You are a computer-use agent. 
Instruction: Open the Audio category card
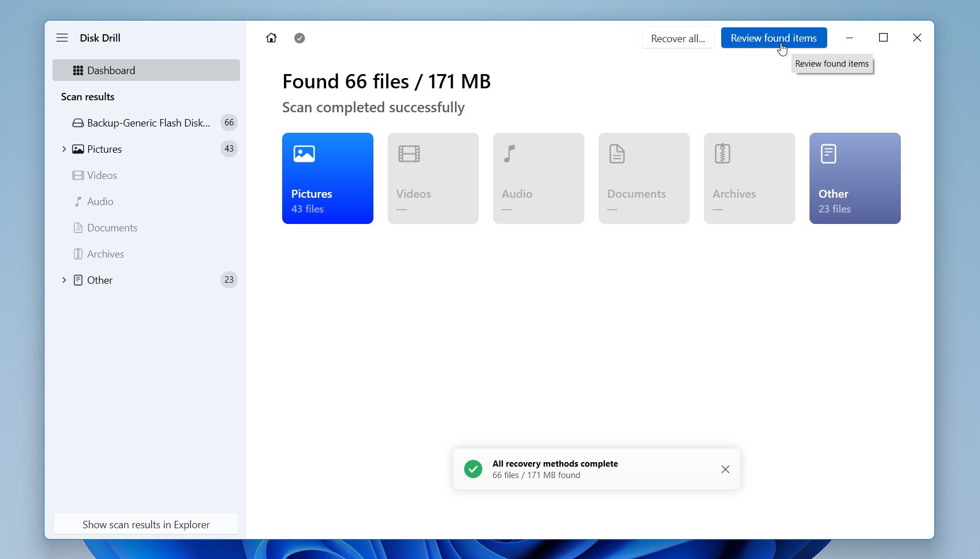coord(539,178)
